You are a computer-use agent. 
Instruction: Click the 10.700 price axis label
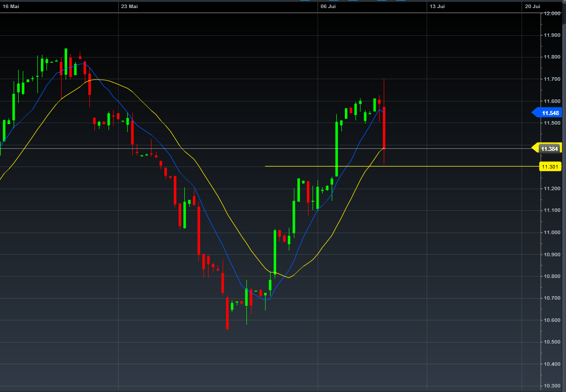(552, 298)
